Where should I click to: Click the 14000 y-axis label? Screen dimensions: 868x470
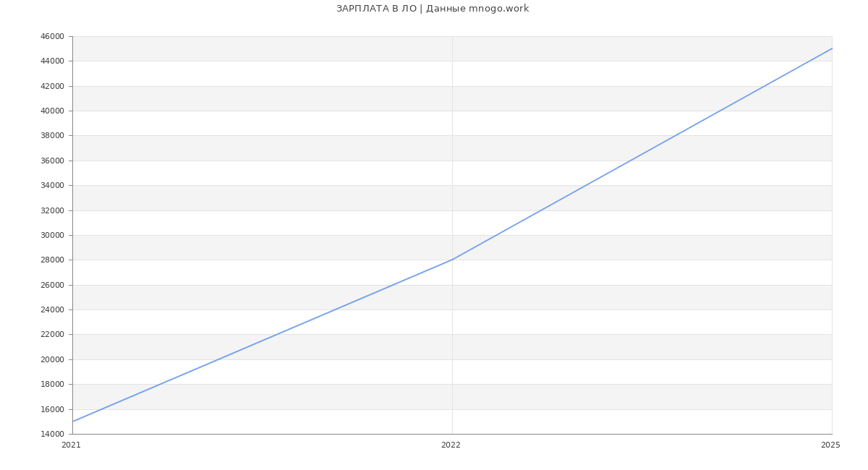[x=52, y=434]
